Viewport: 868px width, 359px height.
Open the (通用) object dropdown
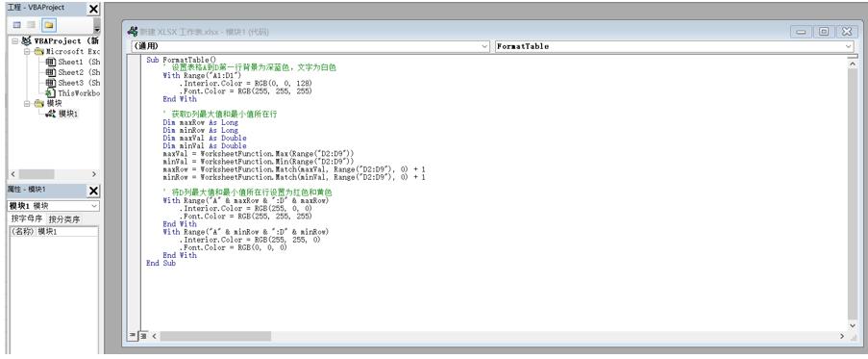pyautogui.click(x=310, y=46)
